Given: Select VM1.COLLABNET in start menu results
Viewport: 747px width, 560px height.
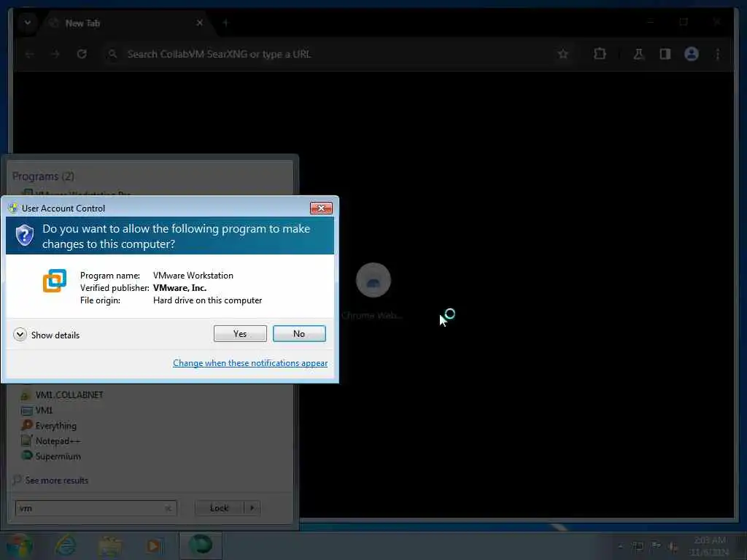Looking at the screenshot, I should 62,394.
